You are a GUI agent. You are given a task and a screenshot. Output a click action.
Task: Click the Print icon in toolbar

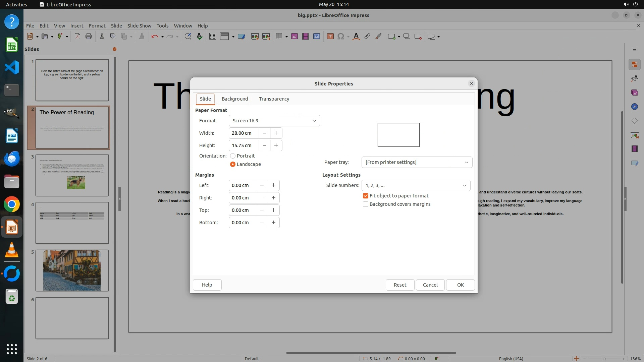click(x=89, y=37)
